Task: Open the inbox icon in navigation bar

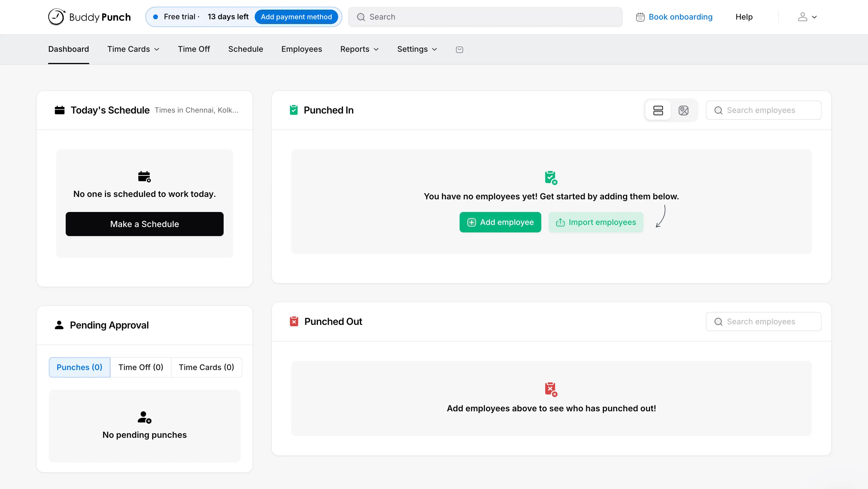Action: point(459,49)
